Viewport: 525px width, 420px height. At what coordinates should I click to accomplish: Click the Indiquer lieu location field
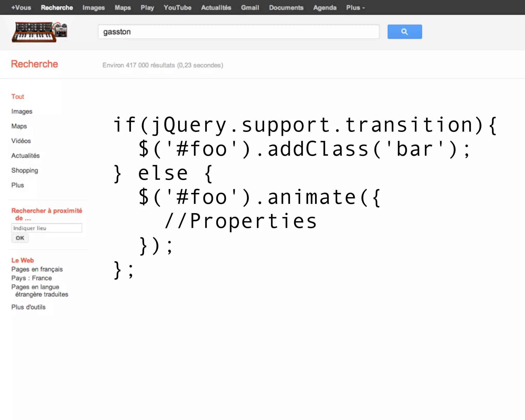47,228
